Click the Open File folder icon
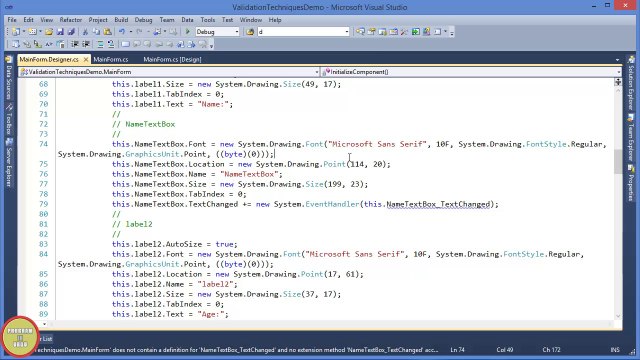This screenshot has height=360, width=640. click(49, 31)
